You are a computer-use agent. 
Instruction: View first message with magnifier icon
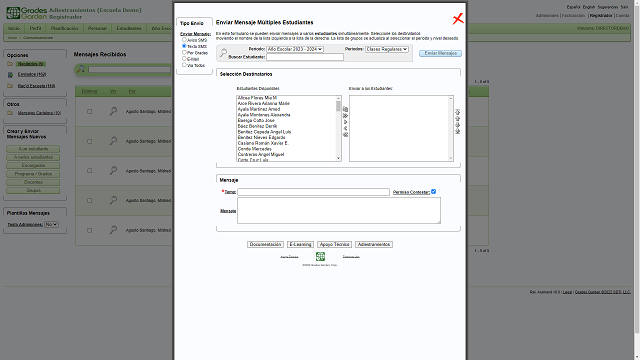[x=113, y=111]
